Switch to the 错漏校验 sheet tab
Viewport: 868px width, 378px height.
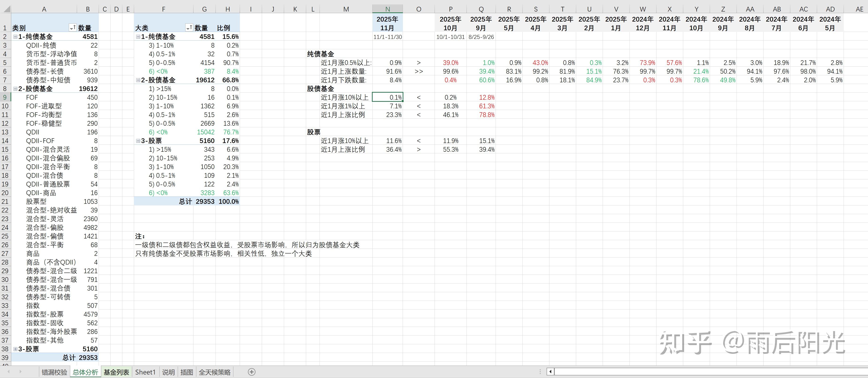click(54, 372)
